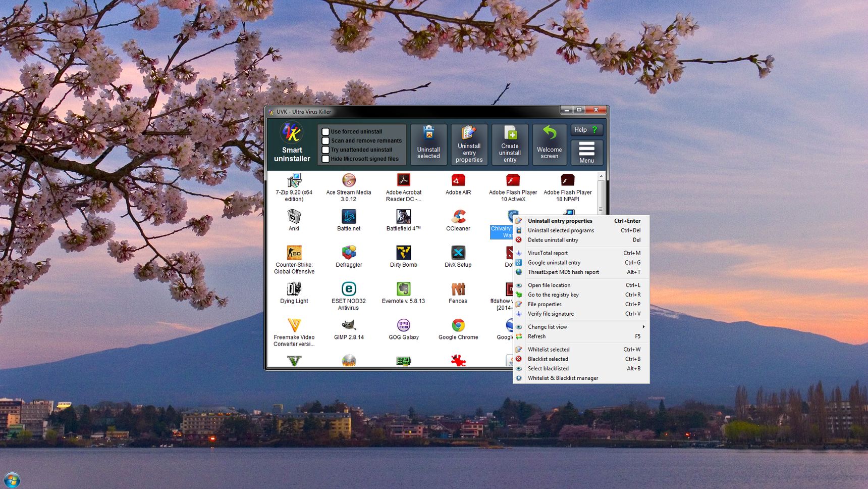
Task: Go back to Welcome screen
Action: click(550, 144)
